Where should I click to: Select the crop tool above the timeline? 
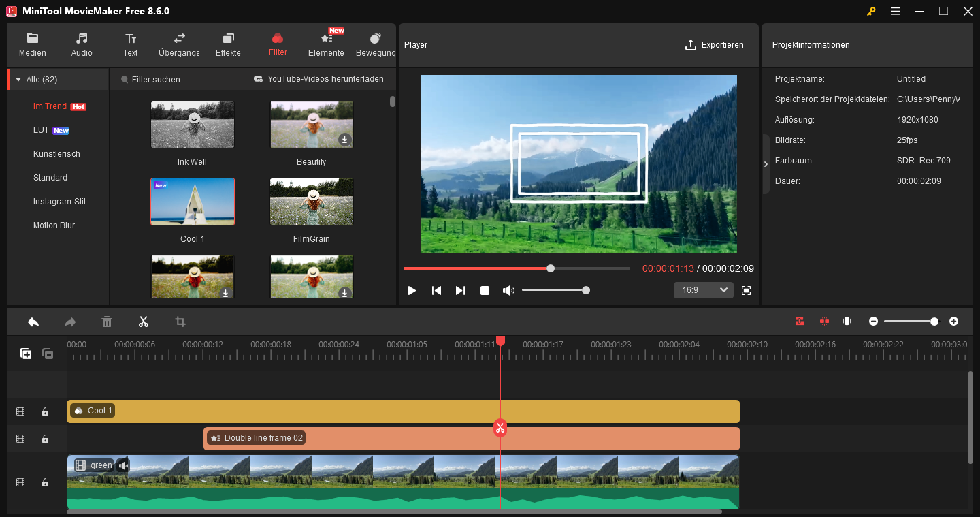pos(180,321)
